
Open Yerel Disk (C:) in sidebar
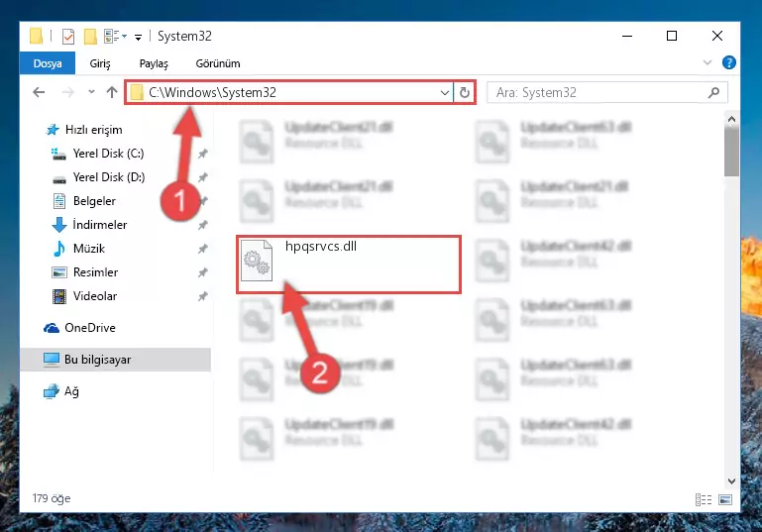click(108, 154)
